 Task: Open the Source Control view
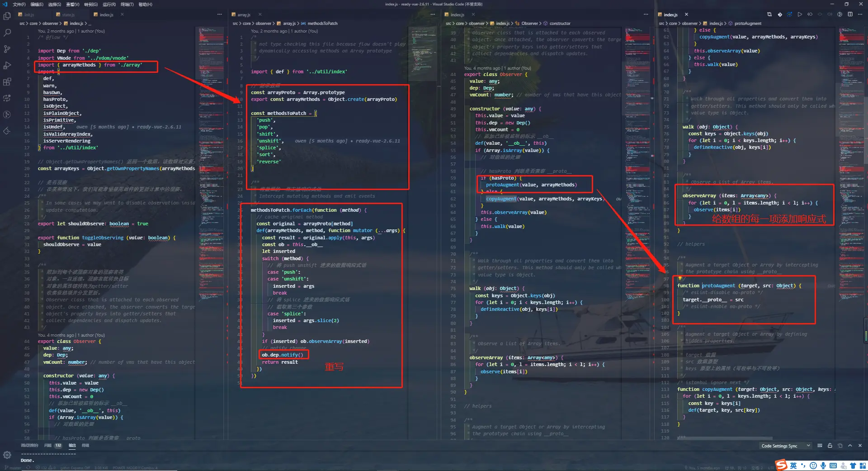[x=7, y=49]
